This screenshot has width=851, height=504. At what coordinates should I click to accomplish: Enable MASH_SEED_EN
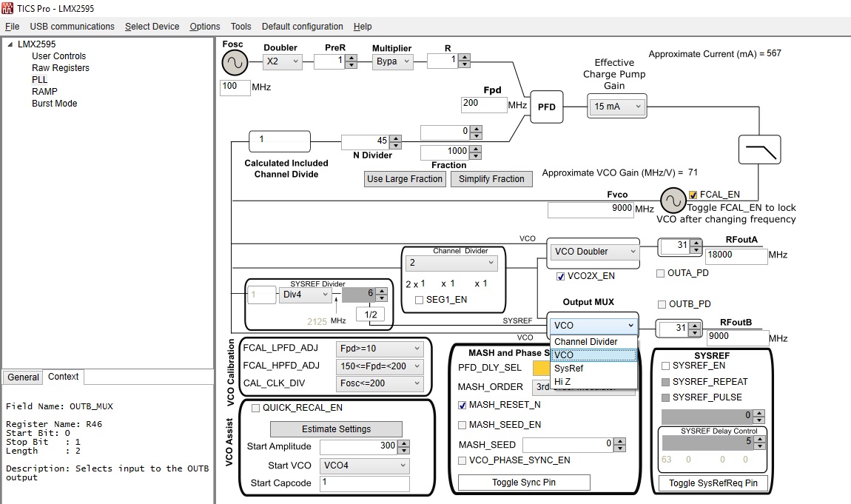click(462, 425)
